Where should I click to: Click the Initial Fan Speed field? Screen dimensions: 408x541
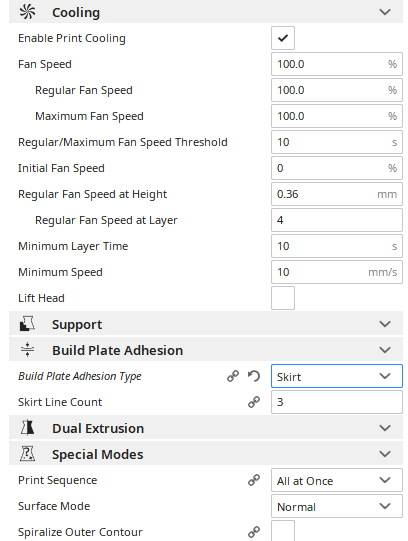(337, 168)
